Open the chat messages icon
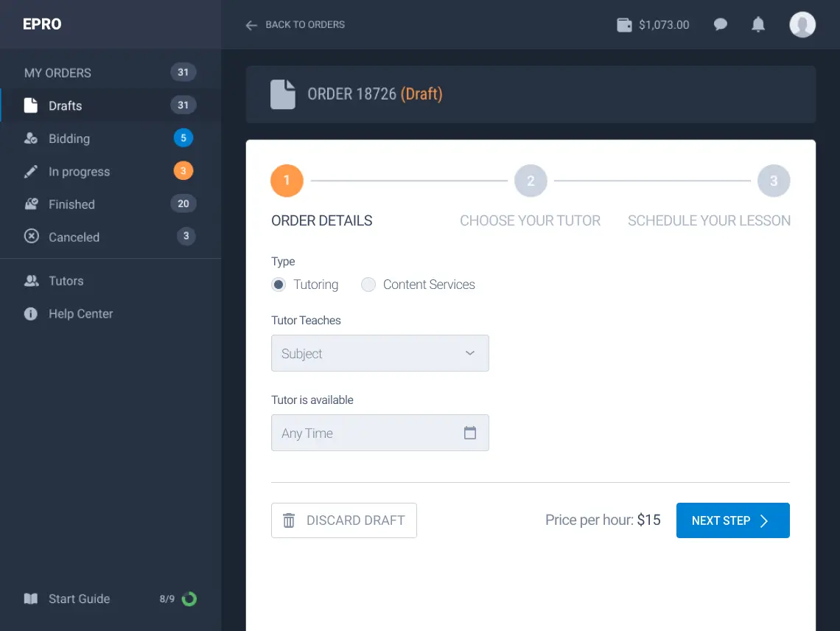 tap(721, 25)
